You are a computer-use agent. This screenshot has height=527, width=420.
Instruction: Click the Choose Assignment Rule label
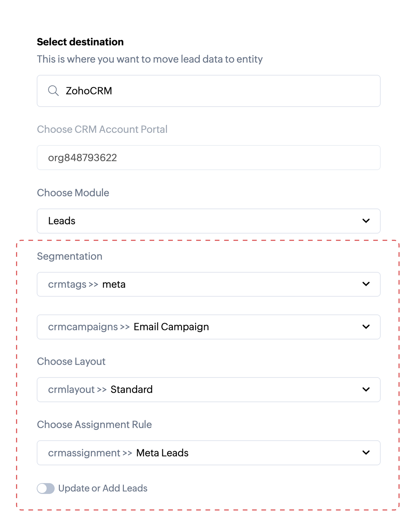(x=94, y=425)
